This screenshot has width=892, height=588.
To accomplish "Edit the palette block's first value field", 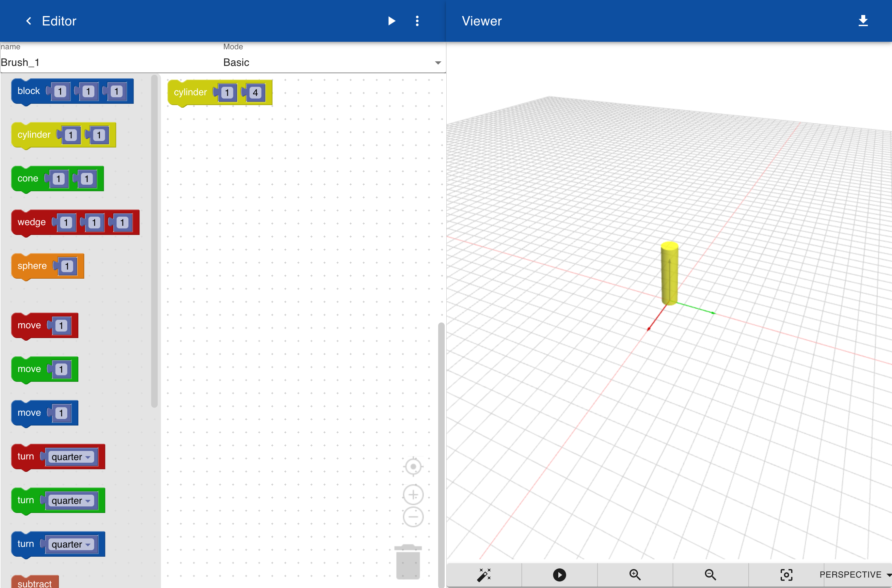I will point(60,91).
